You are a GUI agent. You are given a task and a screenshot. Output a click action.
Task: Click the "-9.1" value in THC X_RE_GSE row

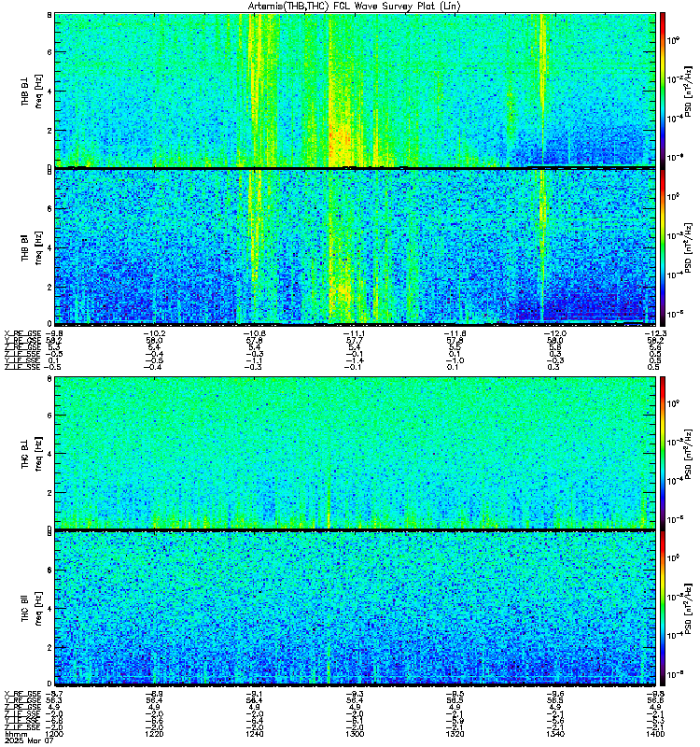[254, 694]
